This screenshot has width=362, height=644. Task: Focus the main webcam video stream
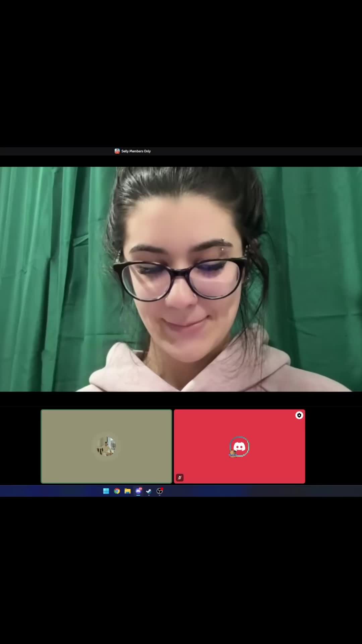point(181,279)
